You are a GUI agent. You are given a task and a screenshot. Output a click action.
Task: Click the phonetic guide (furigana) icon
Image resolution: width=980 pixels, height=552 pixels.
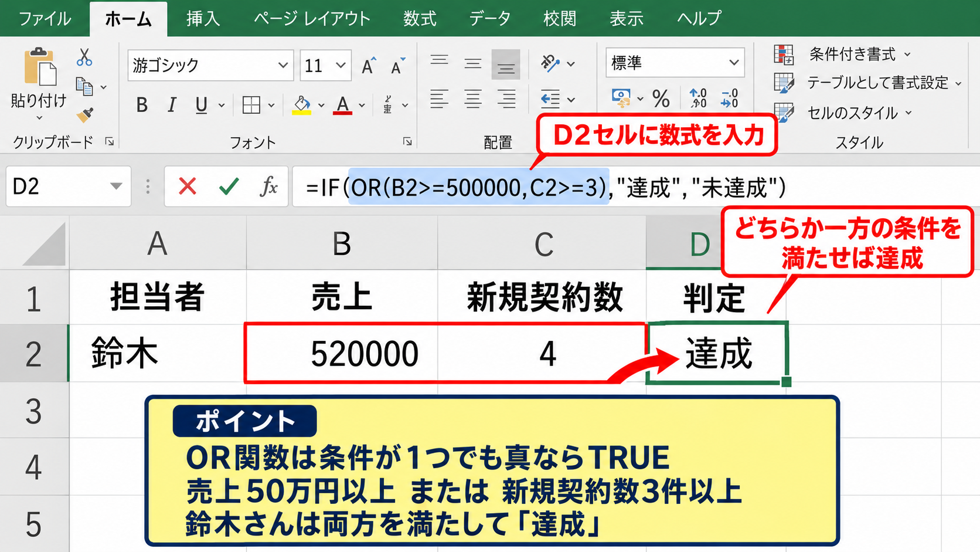387,105
